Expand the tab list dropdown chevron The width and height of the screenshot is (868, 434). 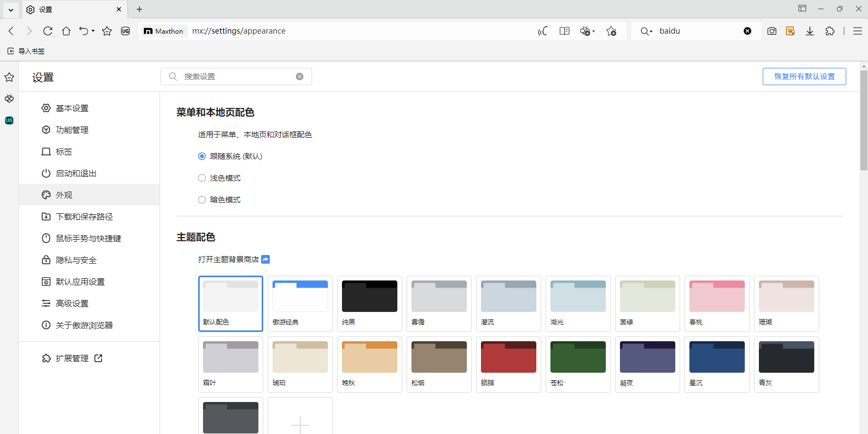pyautogui.click(x=10, y=9)
